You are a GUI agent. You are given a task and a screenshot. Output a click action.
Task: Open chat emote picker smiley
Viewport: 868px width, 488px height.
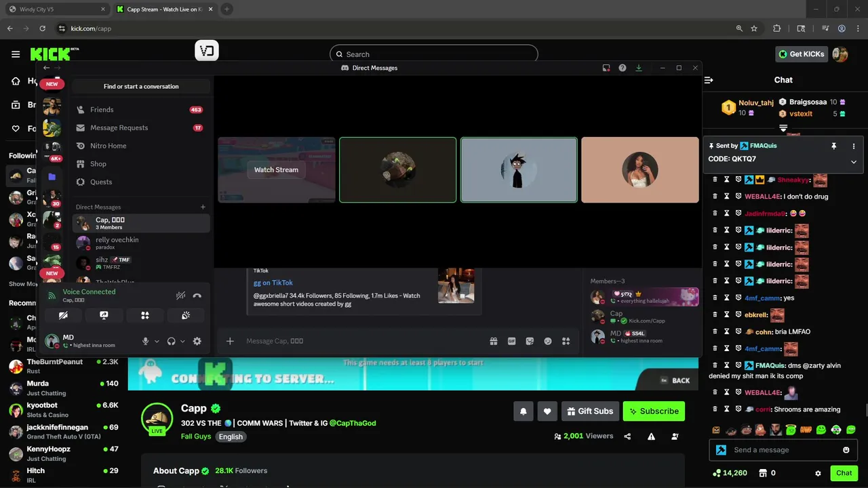point(846,450)
